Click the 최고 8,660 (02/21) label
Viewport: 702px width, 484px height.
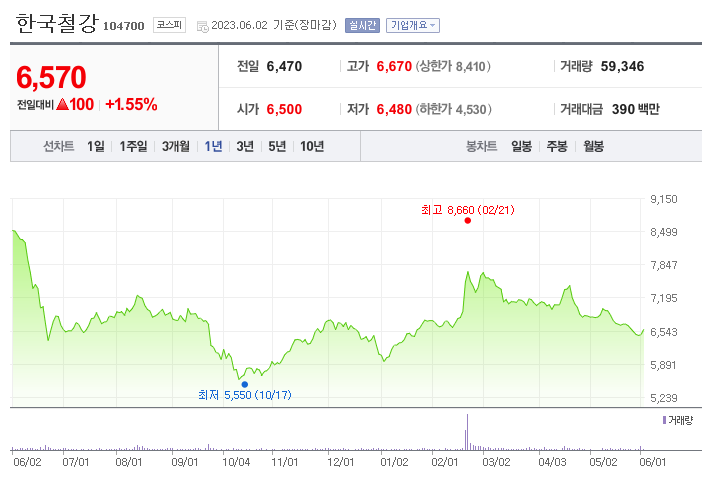pos(468,210)
